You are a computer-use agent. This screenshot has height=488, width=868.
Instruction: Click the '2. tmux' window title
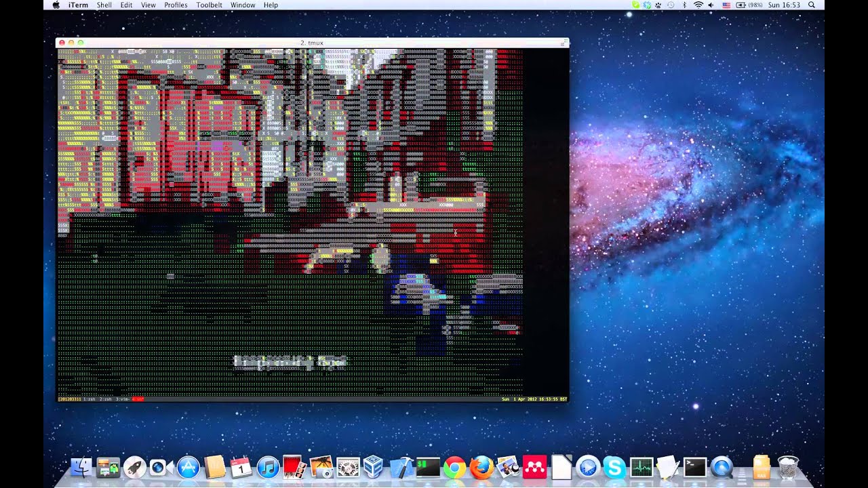coord(312,43)
